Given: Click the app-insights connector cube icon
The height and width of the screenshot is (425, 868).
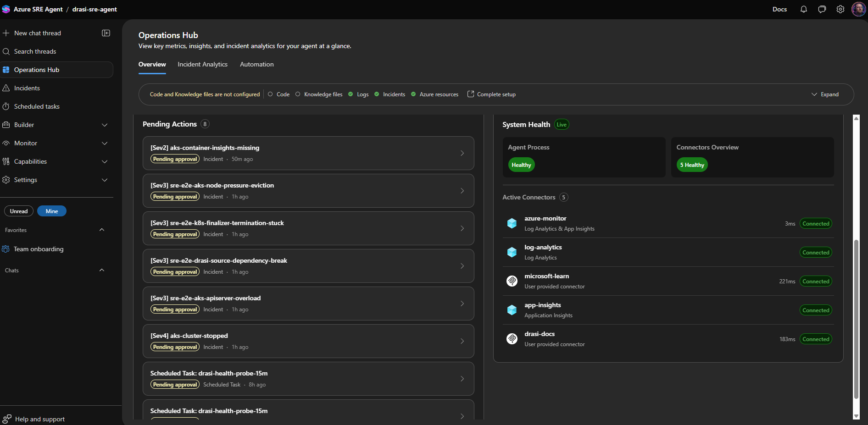Looking at the screenshot, I should click(512, 310).
